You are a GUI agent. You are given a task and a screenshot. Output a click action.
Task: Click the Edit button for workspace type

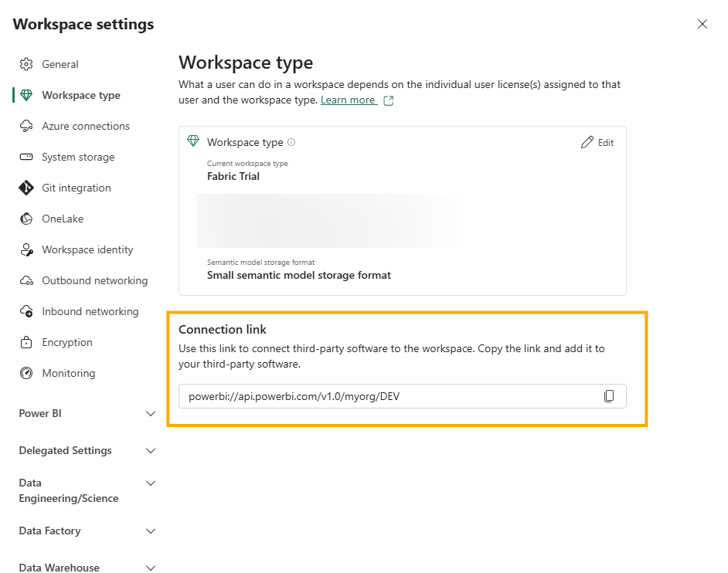(597, 142)
